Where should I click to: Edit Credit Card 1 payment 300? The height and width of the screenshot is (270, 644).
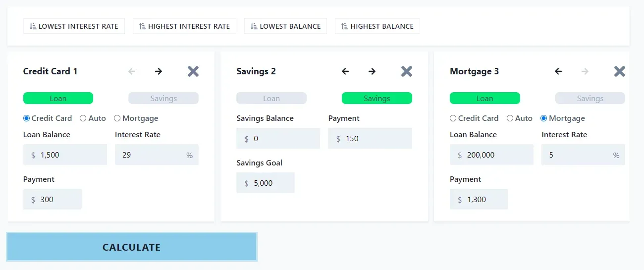[x=53, y=199]
